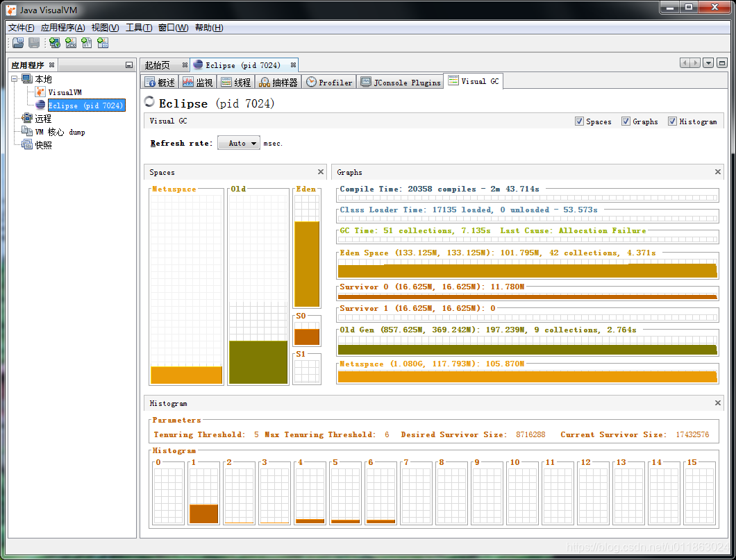Click the Metaspace graph in the Graphs panel
The image size is (736, 560).
[528, 376]
